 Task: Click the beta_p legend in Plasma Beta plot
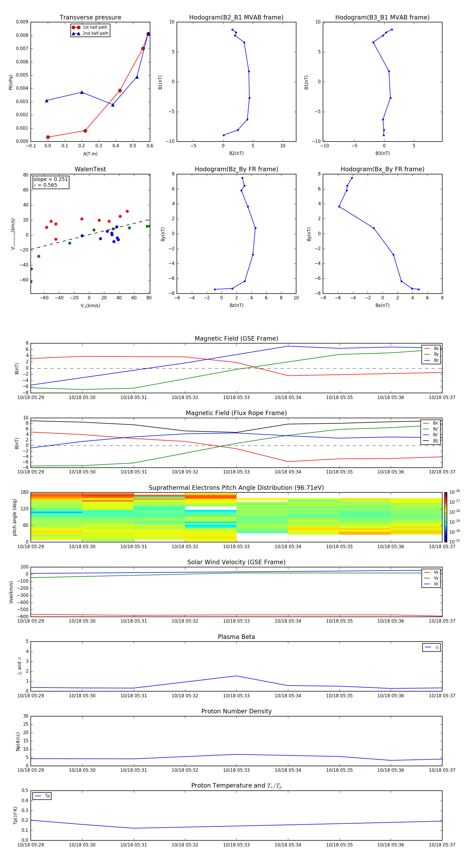[431, 647]
